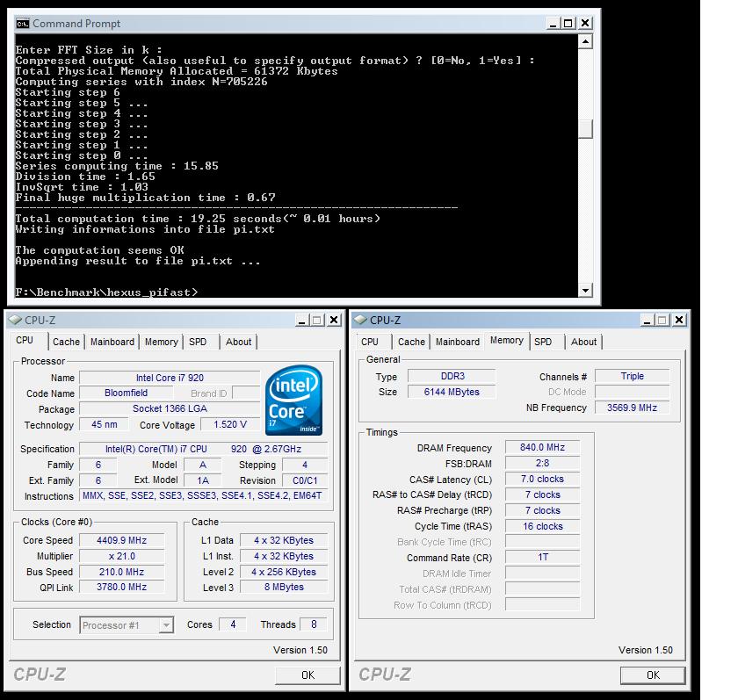
Task: Click the processor Name field 'Intel Core i7 920'
Action: click(x=170, y=378)
